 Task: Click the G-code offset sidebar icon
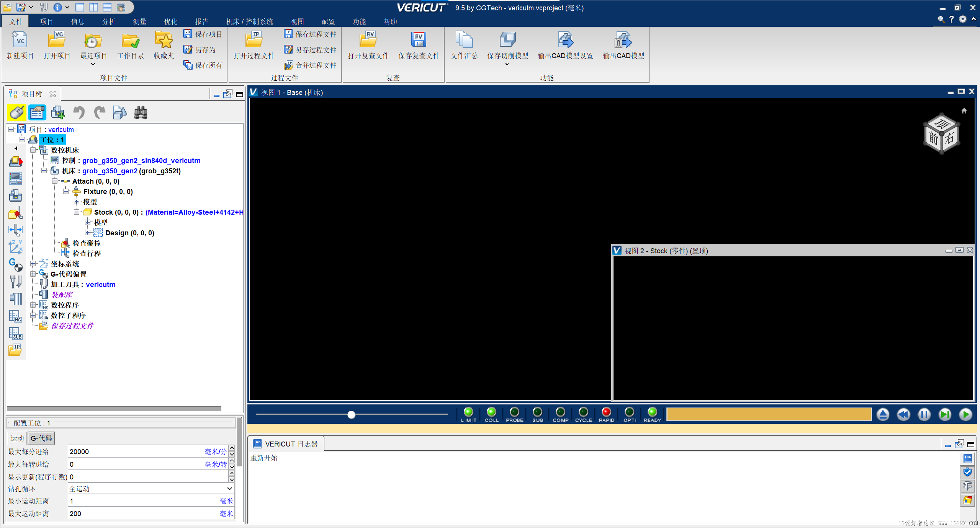point(15,264)
